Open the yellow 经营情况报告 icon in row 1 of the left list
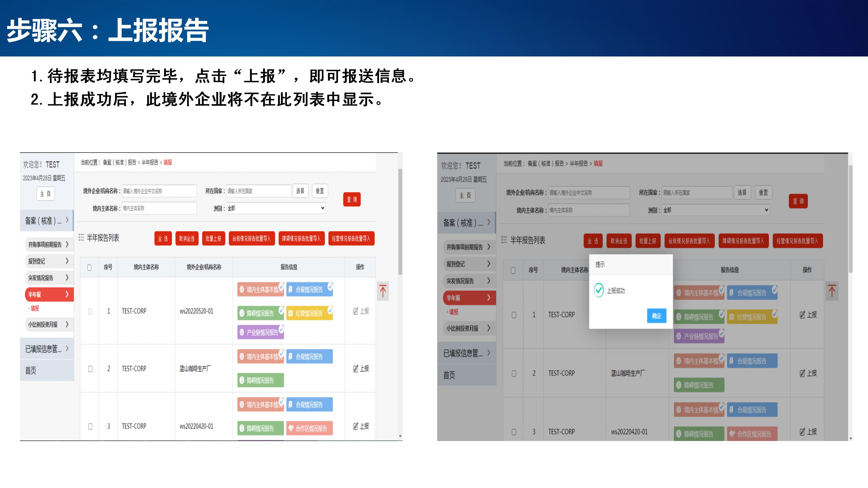 pos(309,313)
